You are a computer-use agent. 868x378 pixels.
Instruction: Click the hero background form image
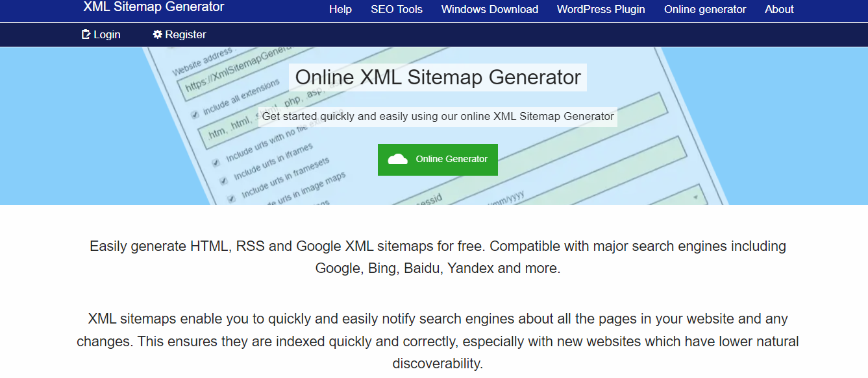point(434,126)
